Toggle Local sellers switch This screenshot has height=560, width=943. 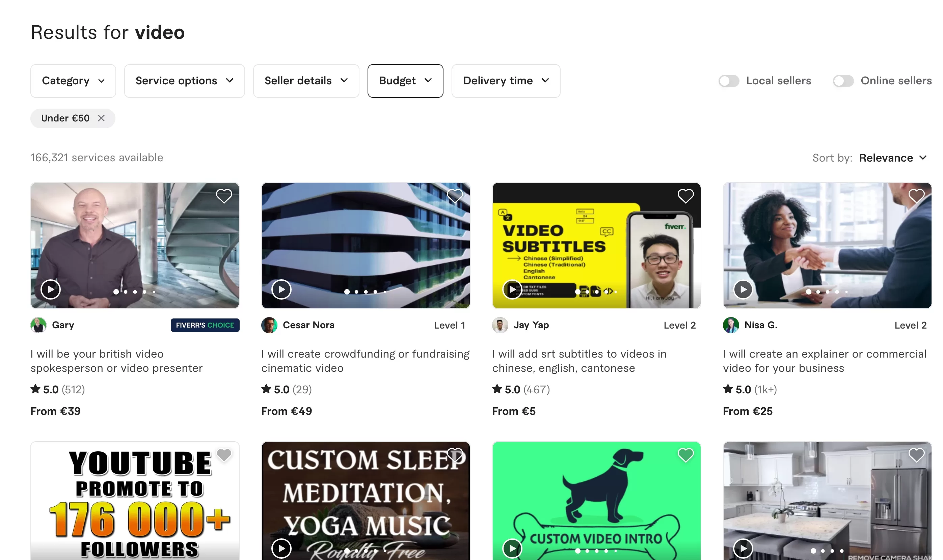pyautogui.click(x=729, y=81)
